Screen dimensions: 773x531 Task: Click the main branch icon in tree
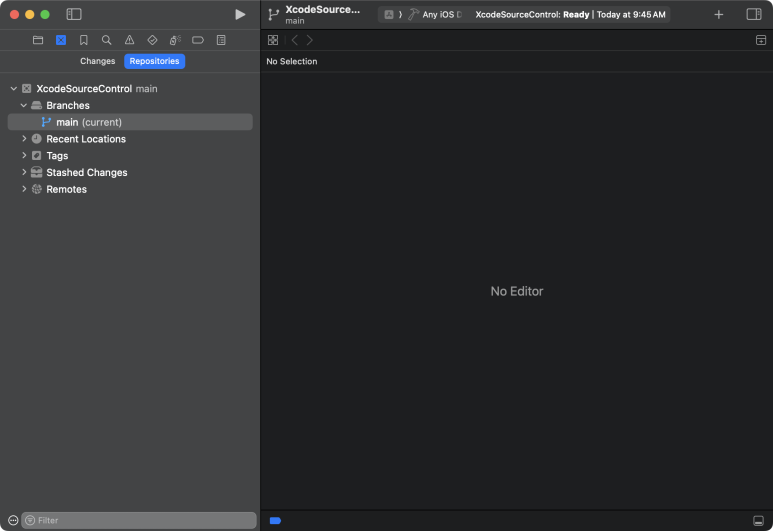coord(46,122)
